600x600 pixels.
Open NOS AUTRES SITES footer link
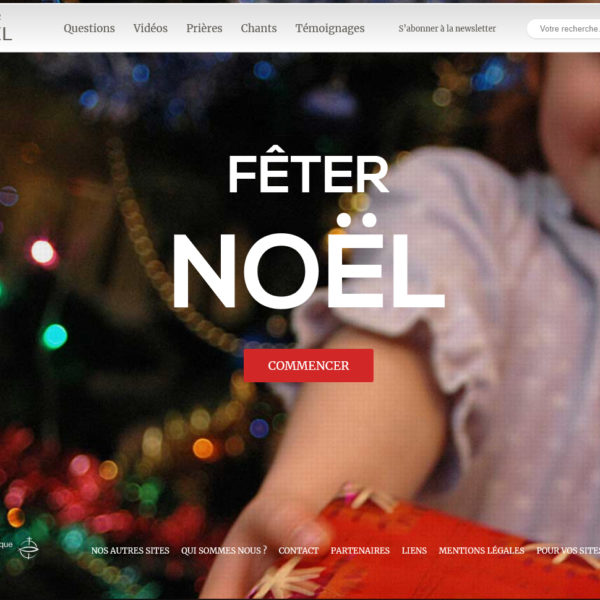tap(130, 550)
